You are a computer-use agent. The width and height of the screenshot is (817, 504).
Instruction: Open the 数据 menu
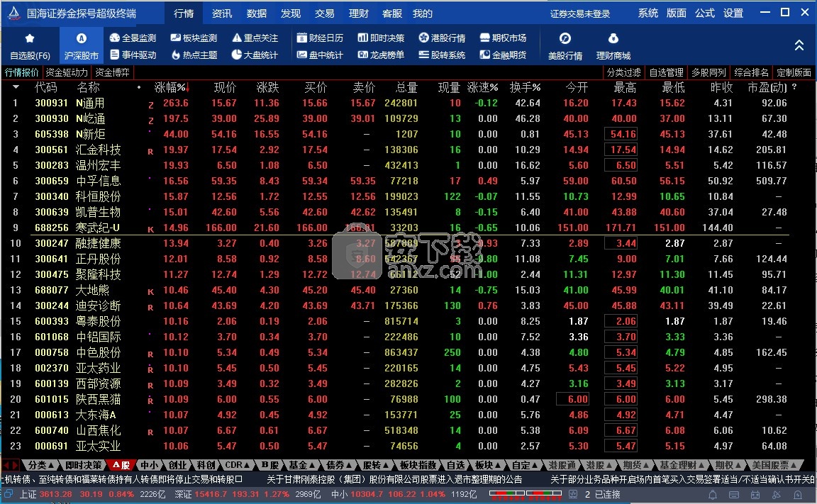pos(256,13)
